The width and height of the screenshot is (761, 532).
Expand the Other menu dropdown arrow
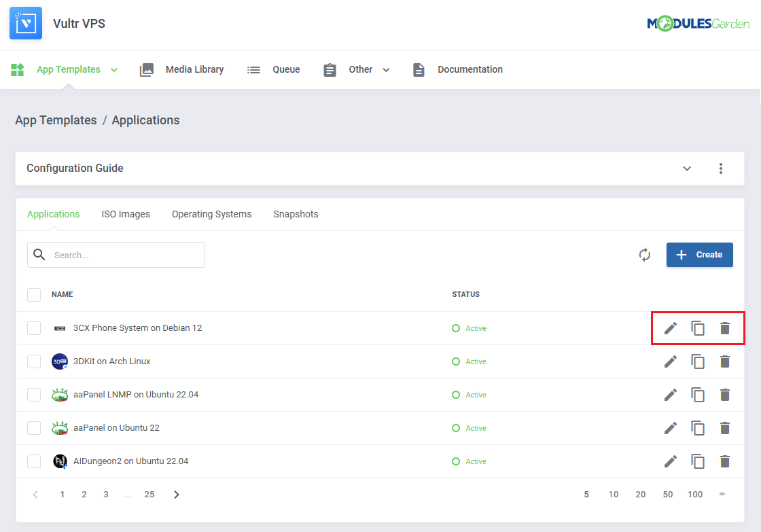(x=387, y=70)
